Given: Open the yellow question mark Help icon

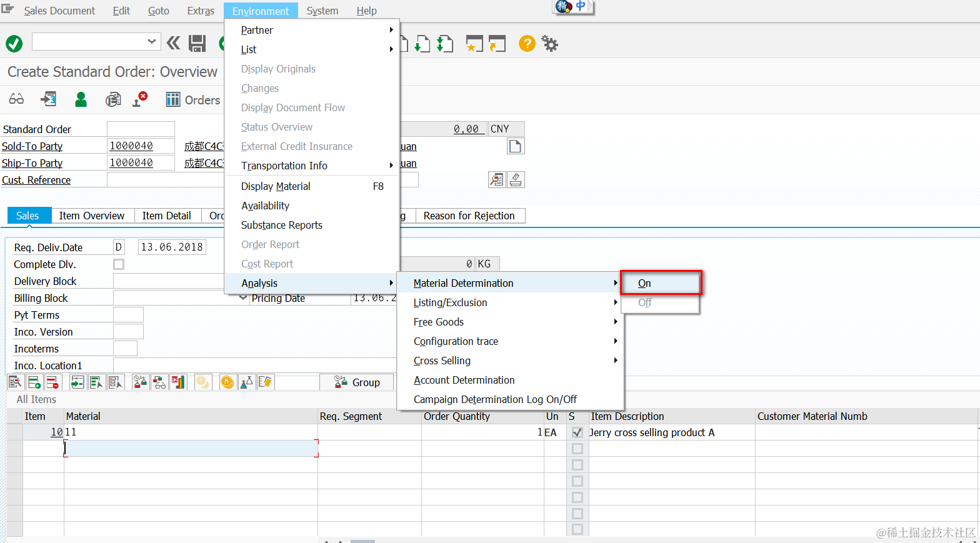Looking at the screenshot, I should [x=527, y=43].
